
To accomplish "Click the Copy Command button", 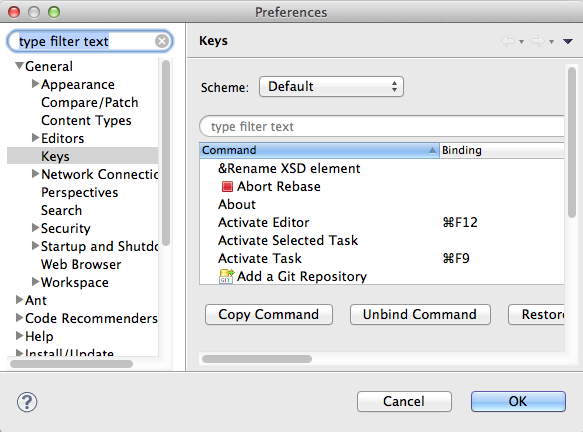I will pyautogui.click(x=269, y=315).
